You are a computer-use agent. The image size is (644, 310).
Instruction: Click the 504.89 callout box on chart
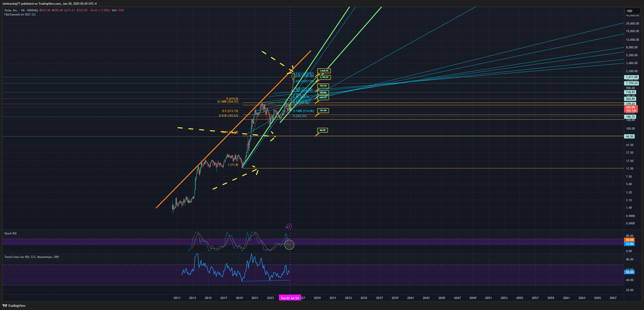pos(323,93)
